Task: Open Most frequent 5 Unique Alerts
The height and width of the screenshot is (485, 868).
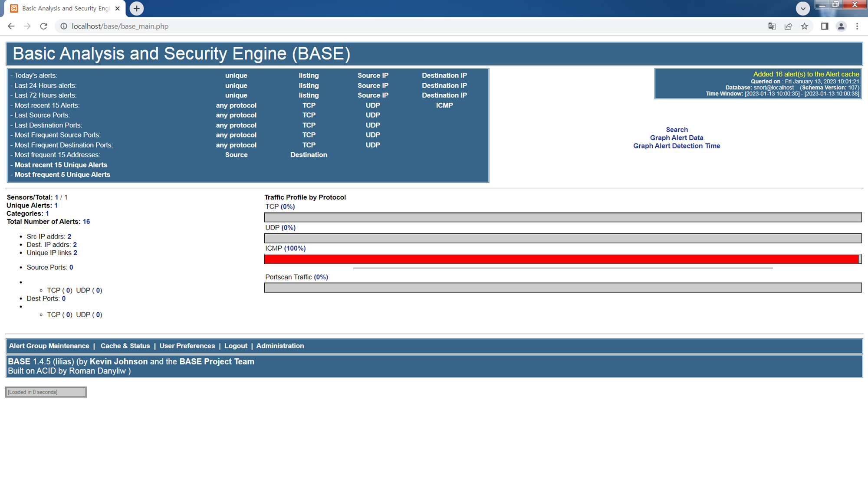Action: coord(62,175)
